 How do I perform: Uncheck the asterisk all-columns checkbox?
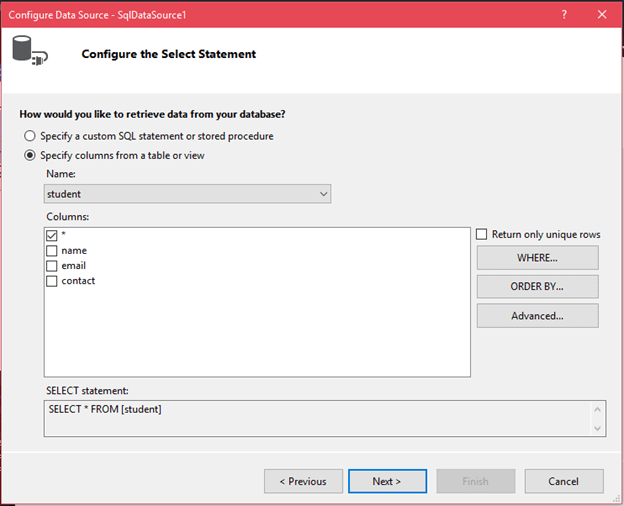pyautogui.click(x=52, y=235)
